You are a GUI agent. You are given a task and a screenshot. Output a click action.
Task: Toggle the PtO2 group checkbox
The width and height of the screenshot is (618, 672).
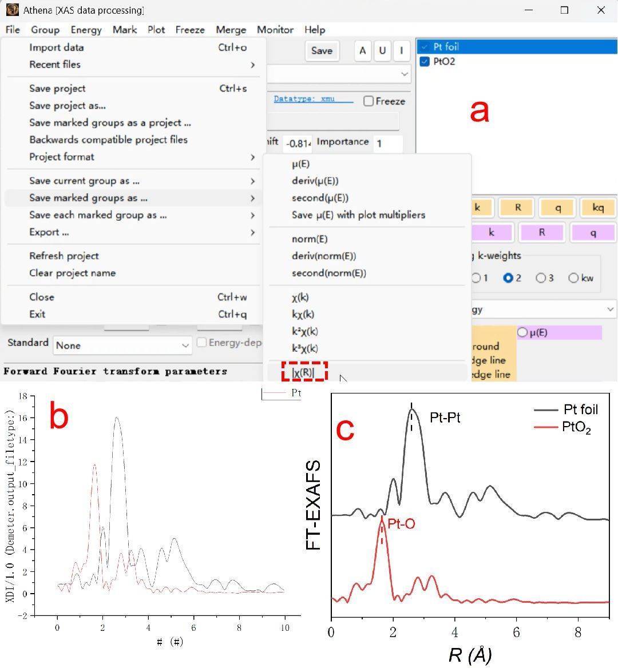click(x=425, y=62)
